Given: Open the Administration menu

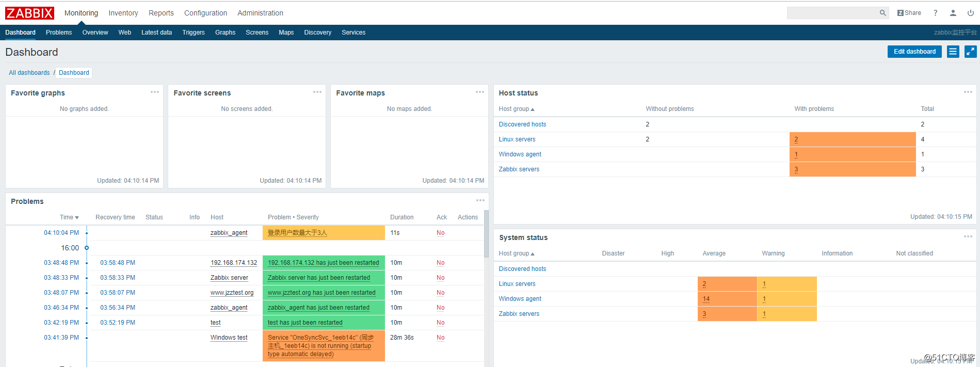Looking at the screenshot, I should [x=260, y=13].
